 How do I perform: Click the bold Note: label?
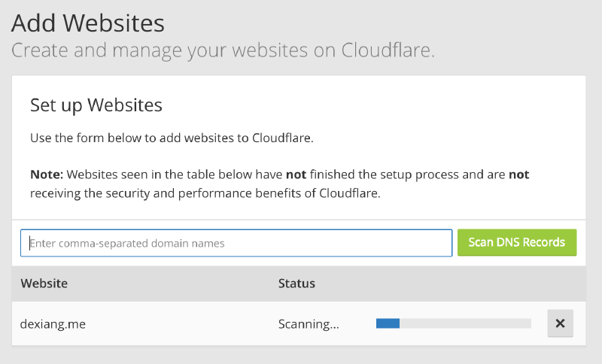point(47,174)
